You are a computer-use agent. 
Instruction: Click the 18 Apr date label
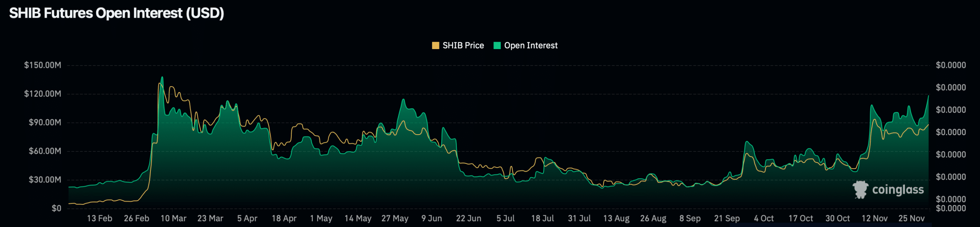[x=284, y=219]
